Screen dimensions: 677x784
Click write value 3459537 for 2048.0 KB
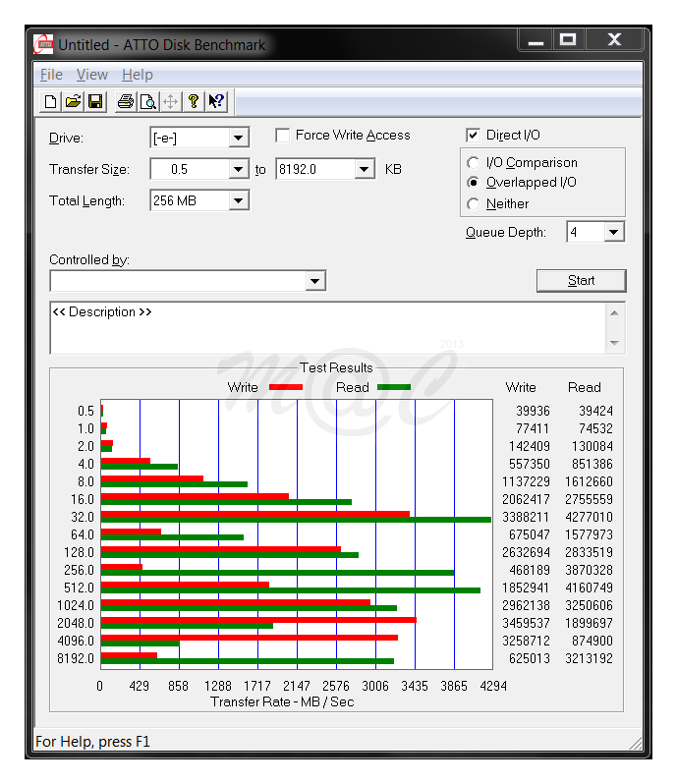pyautogui.click(x=526, y=623)
